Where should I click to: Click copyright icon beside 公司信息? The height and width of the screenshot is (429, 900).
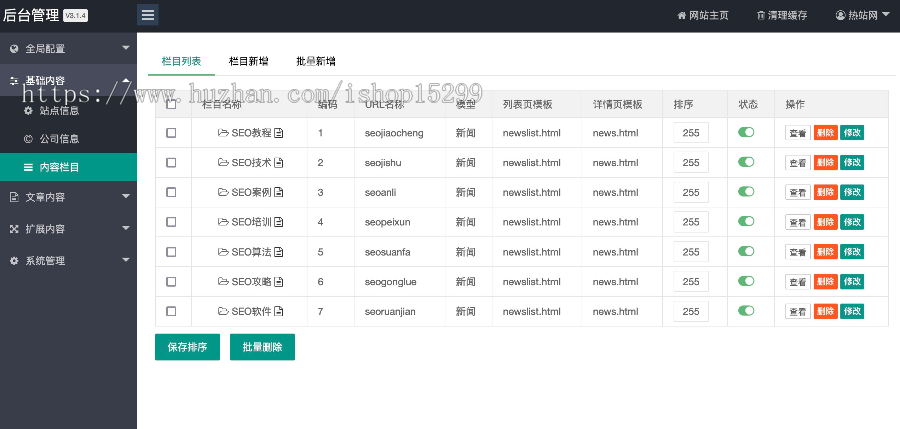[28, 138]
